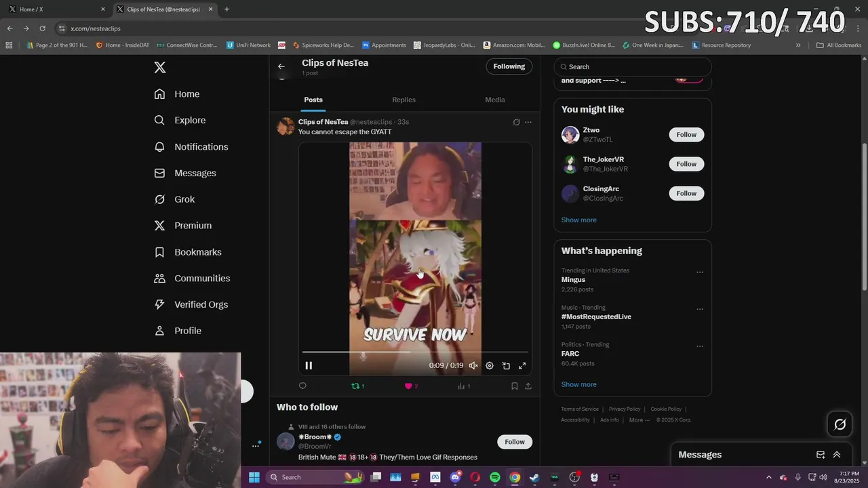
Task: Open floating Grok button
Action: coord(840,424)
